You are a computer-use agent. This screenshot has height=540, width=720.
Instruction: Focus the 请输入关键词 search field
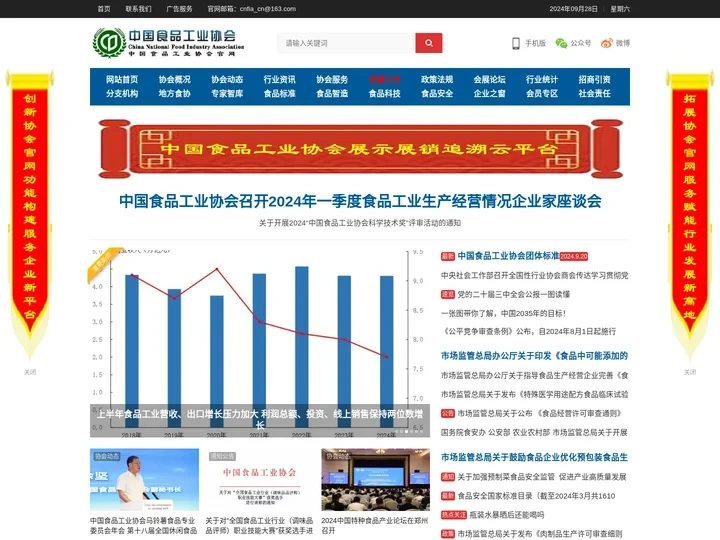[346, 43]
